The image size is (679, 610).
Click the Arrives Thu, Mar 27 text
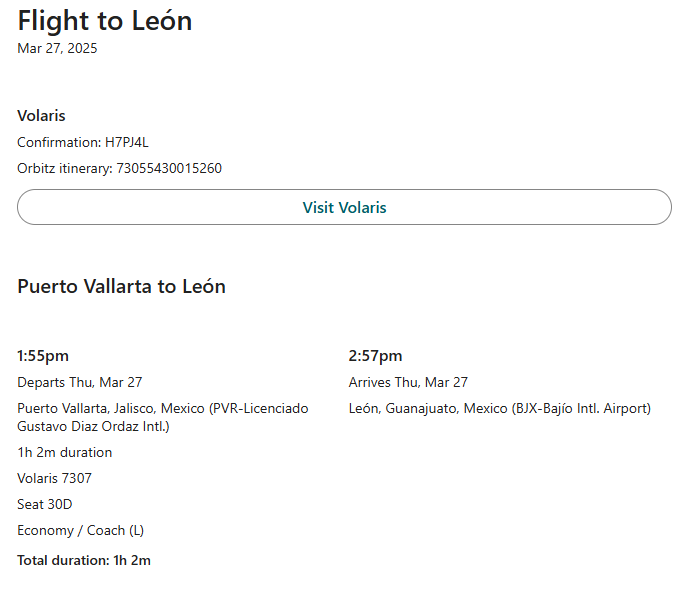(x=408, y=382)
